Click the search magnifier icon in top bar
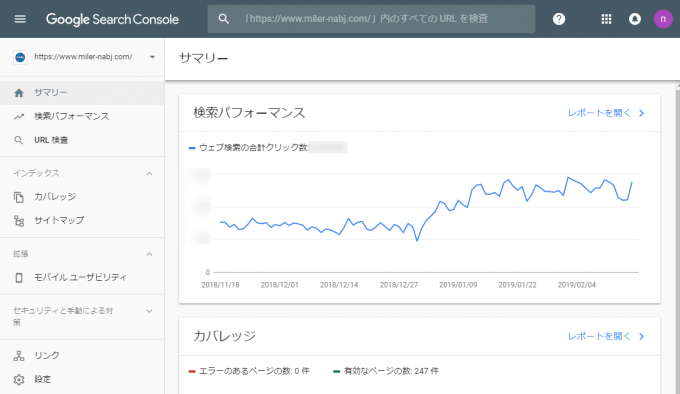Screen dimensions: 680x394 click(x=223, y=19)
